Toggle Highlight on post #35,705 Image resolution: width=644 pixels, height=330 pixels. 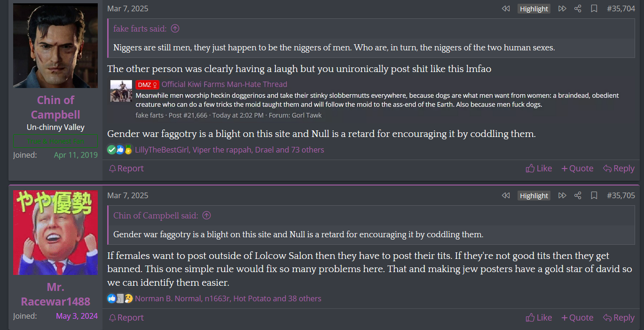[534, 195]
